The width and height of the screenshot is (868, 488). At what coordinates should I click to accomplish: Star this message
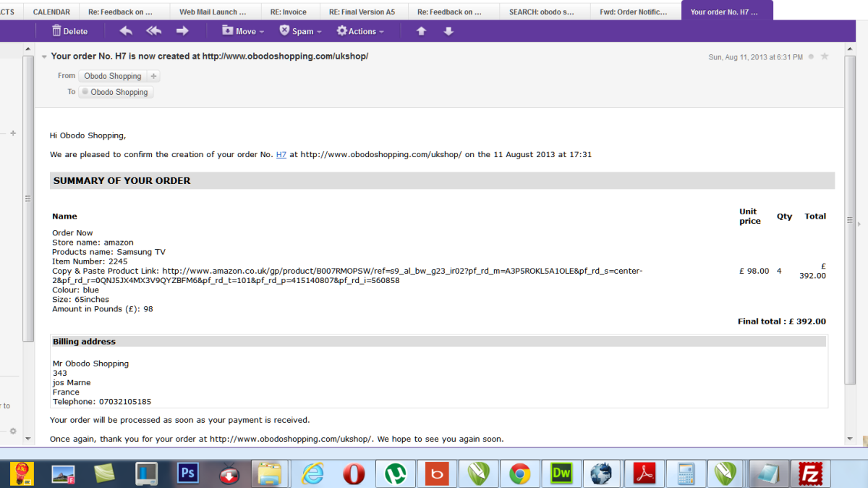pos(825,56)
